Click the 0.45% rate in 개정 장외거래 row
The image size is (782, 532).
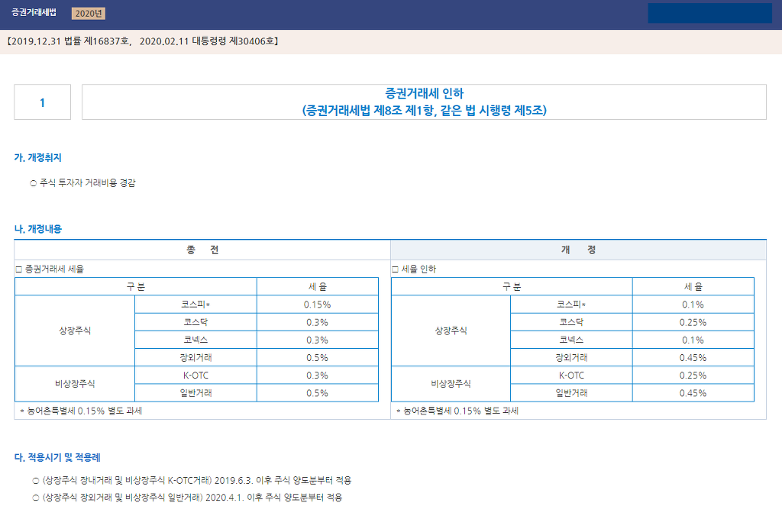693,357
